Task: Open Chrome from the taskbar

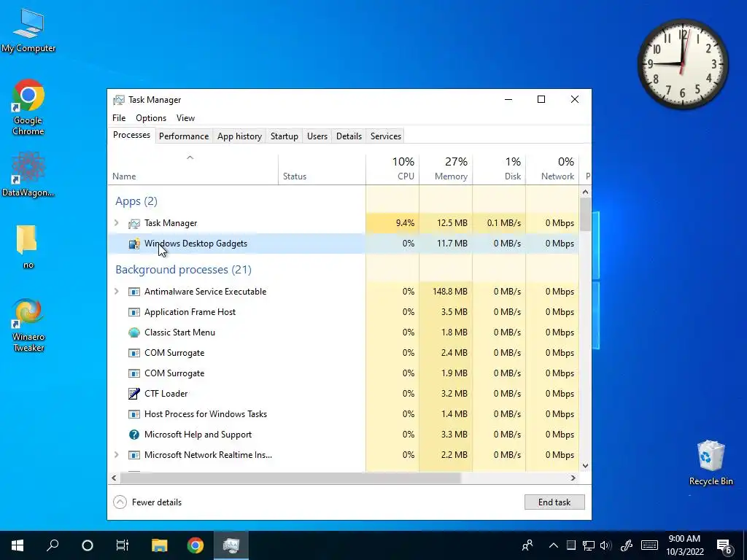Action: click(x=196, y=545)
